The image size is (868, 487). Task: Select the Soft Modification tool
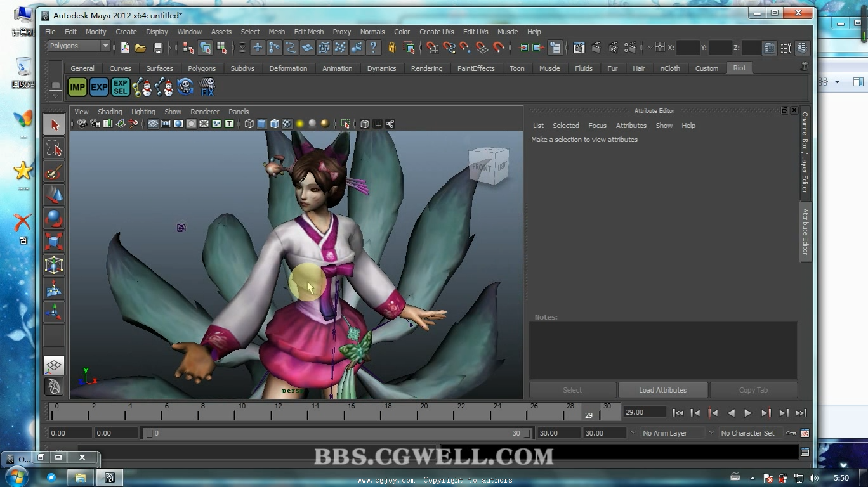pyautogui.click(x=55, y=289)
